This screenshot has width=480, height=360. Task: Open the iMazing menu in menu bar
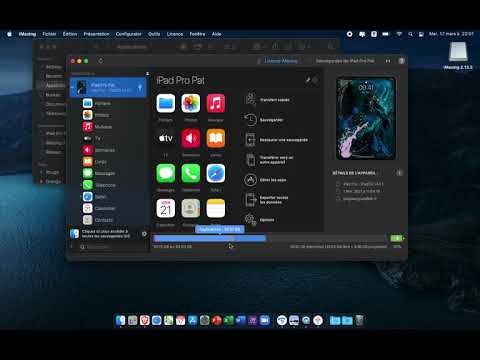click(27, 34)
